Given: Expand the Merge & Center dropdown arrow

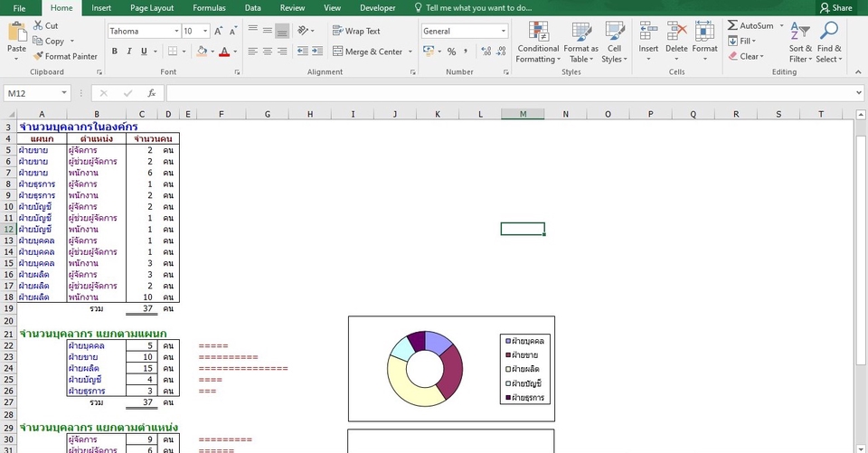Looking at the screenshot, I should point(410,52).
